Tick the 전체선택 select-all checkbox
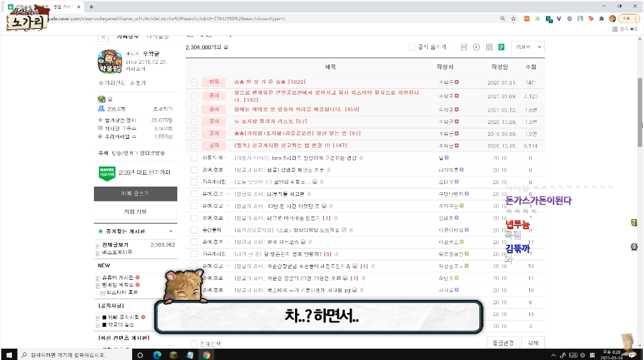This screenshot has width=644, height=360. [x=194, y=344]
